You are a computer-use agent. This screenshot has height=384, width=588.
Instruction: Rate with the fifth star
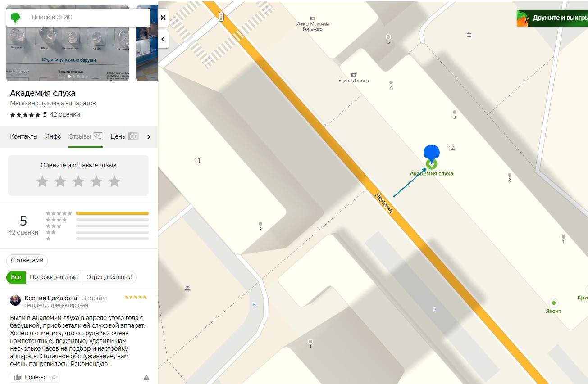pyautogui.click(x=114, y=181)
